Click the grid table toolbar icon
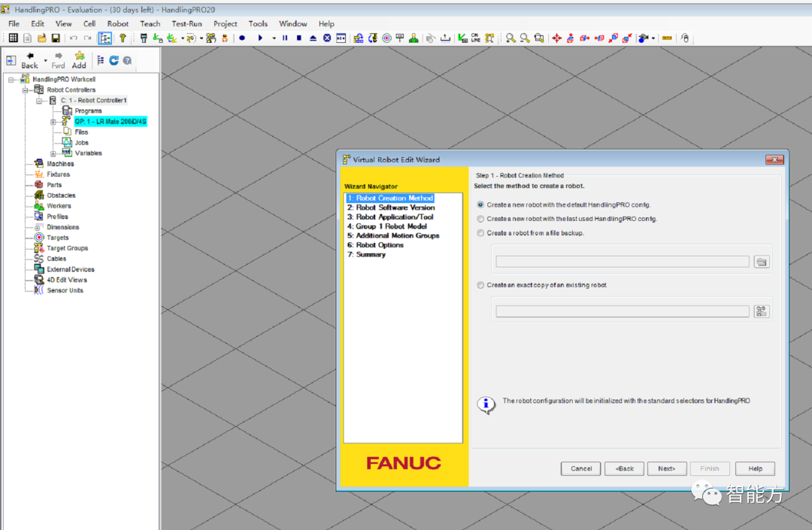812x530 pixels. pos(13,38)
